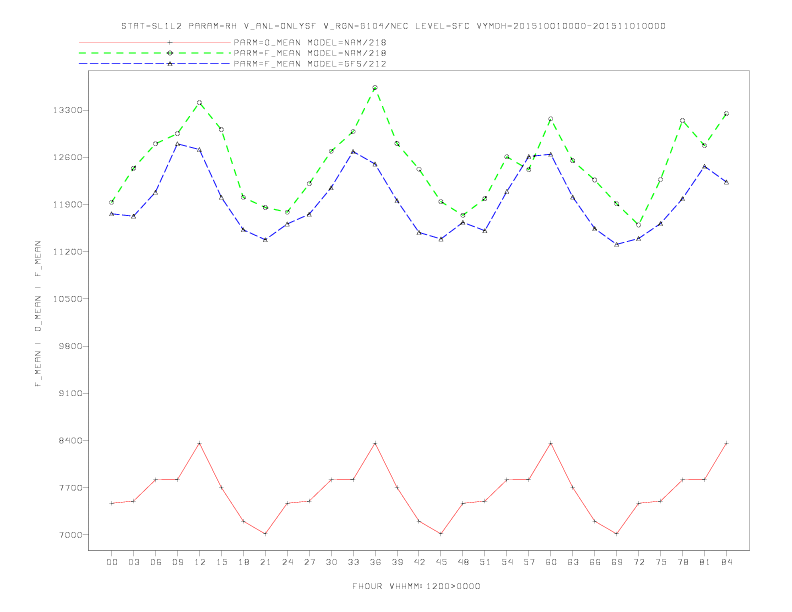
Task: Select the green legend entry PARM=F_MEAN MODEL=NAM/218
Action: 310,53
